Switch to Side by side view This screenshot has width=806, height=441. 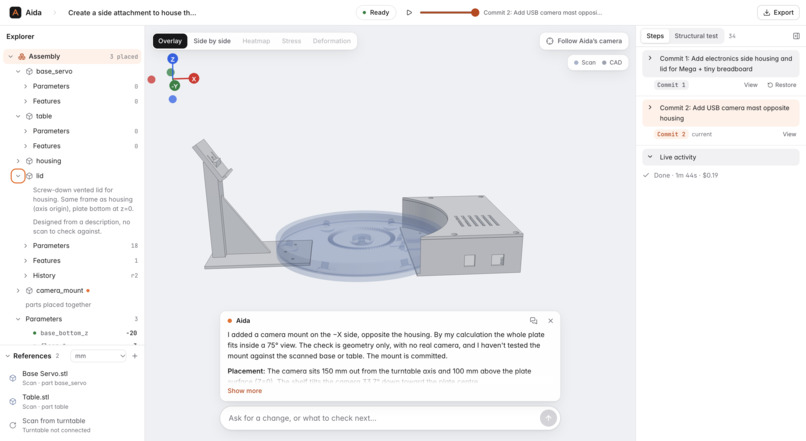tap(212, 41)
